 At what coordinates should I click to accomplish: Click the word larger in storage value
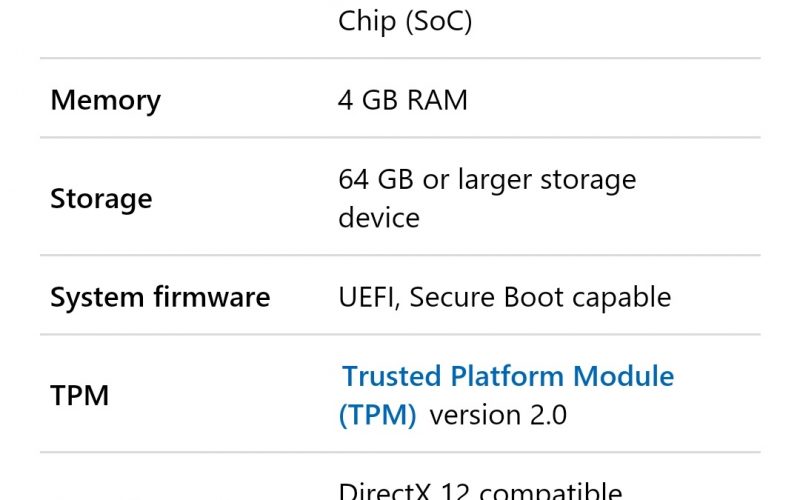pyautogui.click(x=495, y=180)
